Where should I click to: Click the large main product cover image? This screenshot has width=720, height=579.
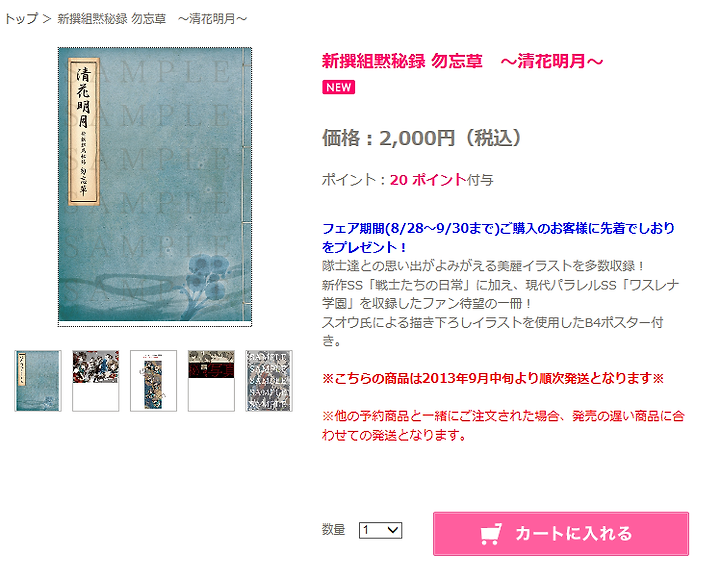click(x=155, y=187)
